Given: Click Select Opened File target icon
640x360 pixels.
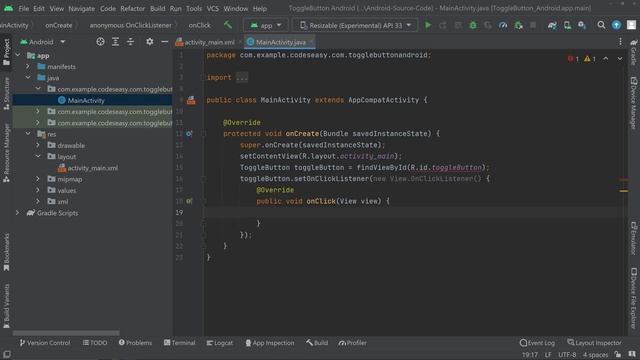Looking at the screenshot, I should pyautogui.click(x=100, y=42).
